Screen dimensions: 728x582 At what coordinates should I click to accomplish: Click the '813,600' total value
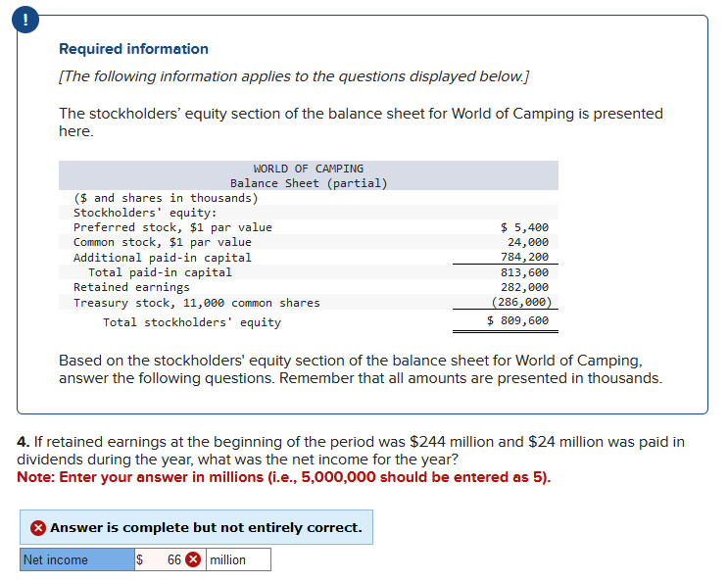pyautogui.click(x=524, y=272)
